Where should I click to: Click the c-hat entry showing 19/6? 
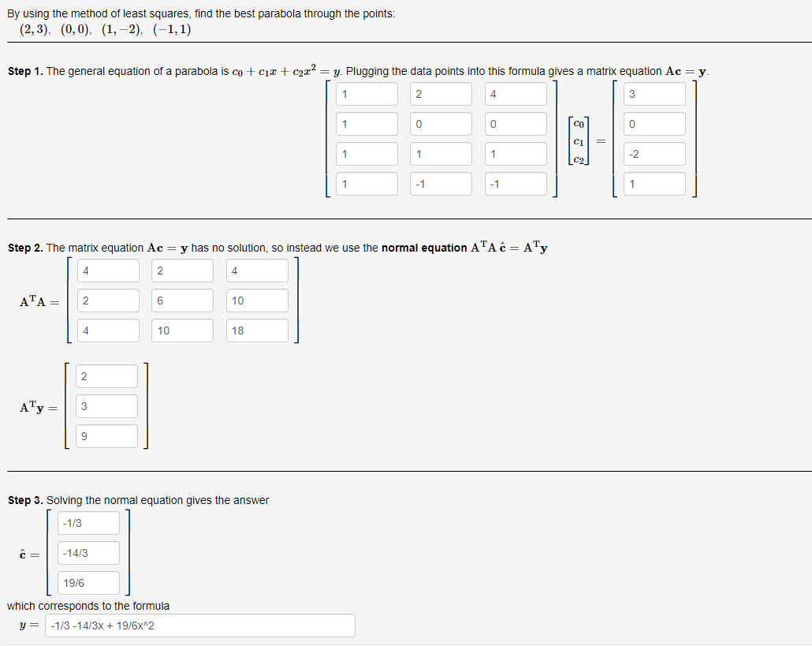pos(88,582)
